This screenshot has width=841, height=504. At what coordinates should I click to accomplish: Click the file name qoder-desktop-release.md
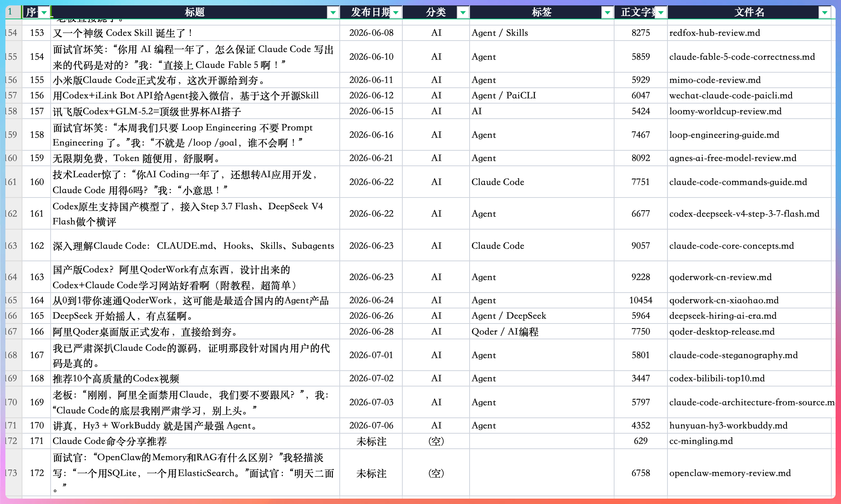(x=722, y=332)
